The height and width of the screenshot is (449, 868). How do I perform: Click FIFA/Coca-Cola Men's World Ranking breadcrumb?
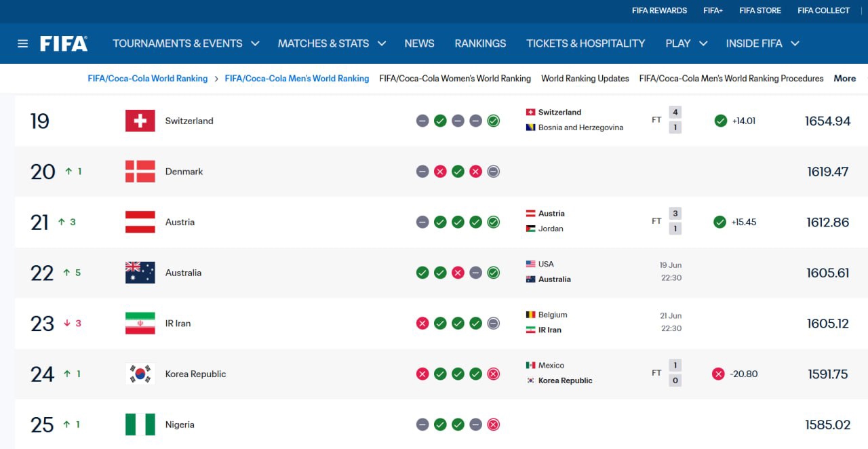[297, 79]
